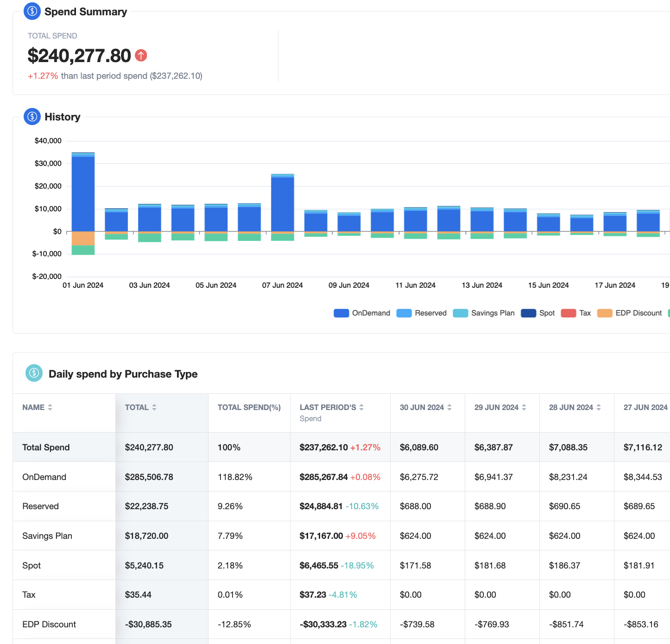Viewport: 670px width, 644px height.
Task: Click Total Spend $6,089.60 for 30 Jun
Action: (x=419, y=448)
